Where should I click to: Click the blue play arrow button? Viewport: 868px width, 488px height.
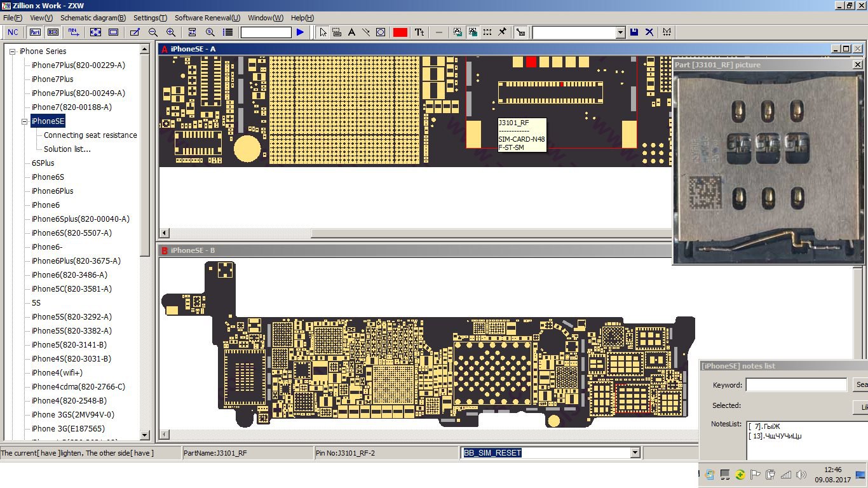pos(301,32)
